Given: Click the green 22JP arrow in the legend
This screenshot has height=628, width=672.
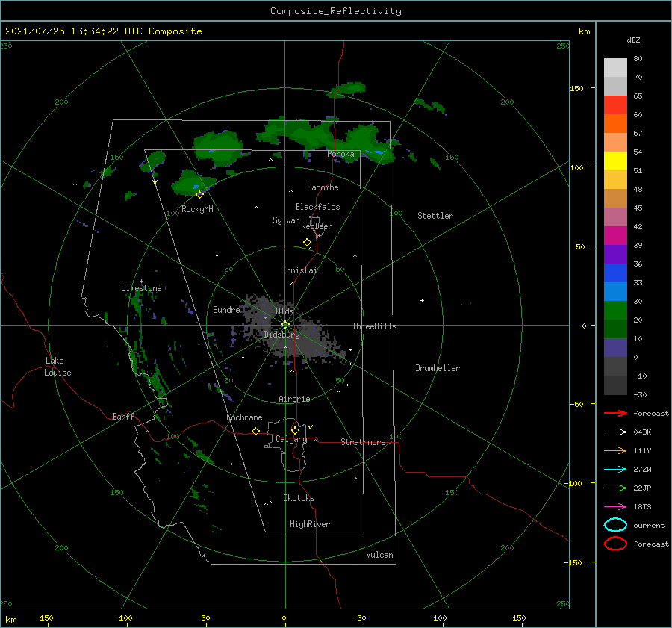Looking at the screenshot, I should tap(615, 488).
